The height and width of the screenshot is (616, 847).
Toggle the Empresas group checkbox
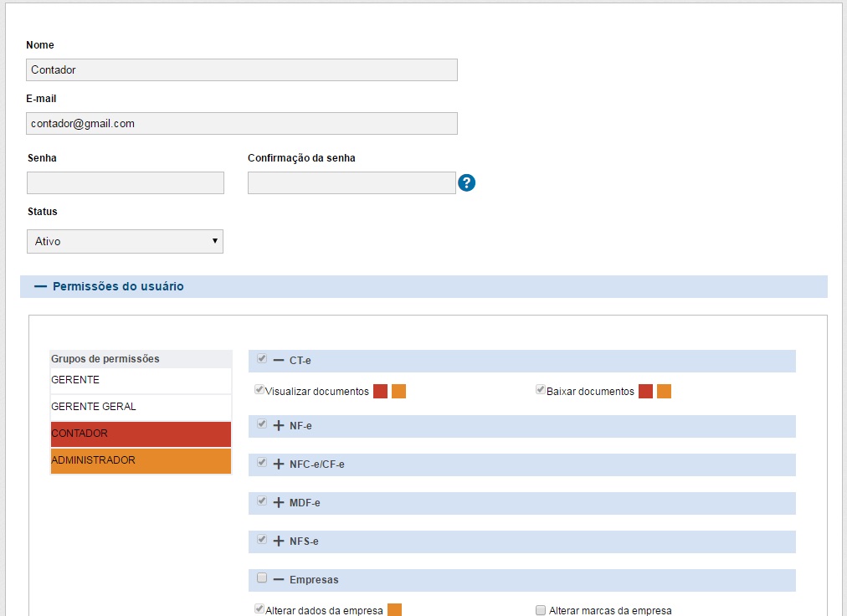262,578
